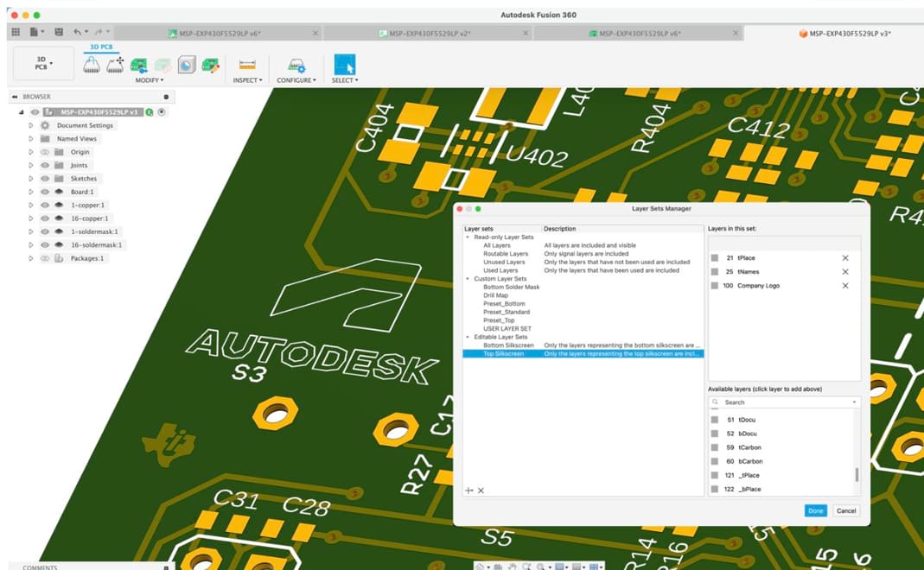Select the Drill Map layer set
Image resolution: width=924 pixels, height=570 pixels.
[495, 295]
